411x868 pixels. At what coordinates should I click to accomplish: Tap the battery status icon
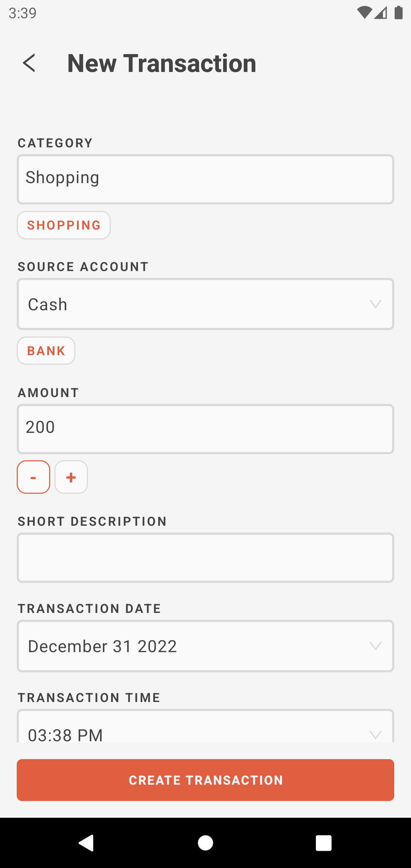tap(398, 13)
